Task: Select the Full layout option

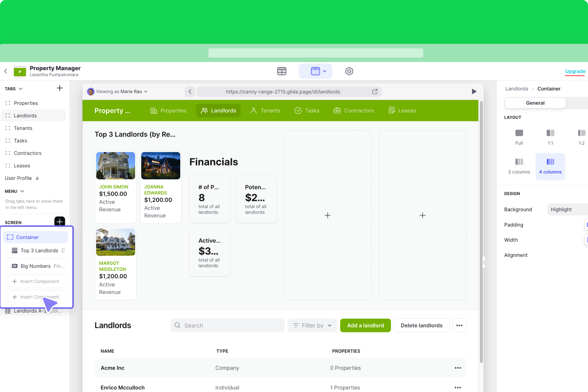Action: pos(519,137)
